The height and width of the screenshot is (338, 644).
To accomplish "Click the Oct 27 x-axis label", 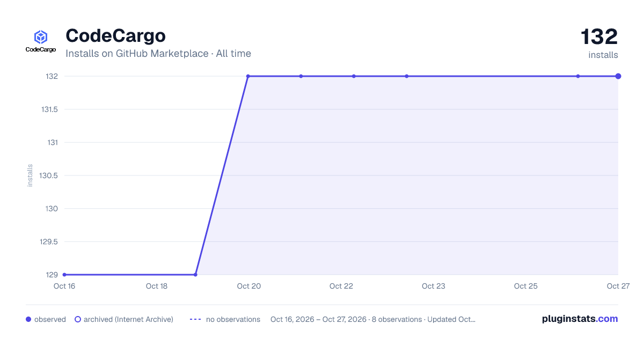I will tap(618, 286).
